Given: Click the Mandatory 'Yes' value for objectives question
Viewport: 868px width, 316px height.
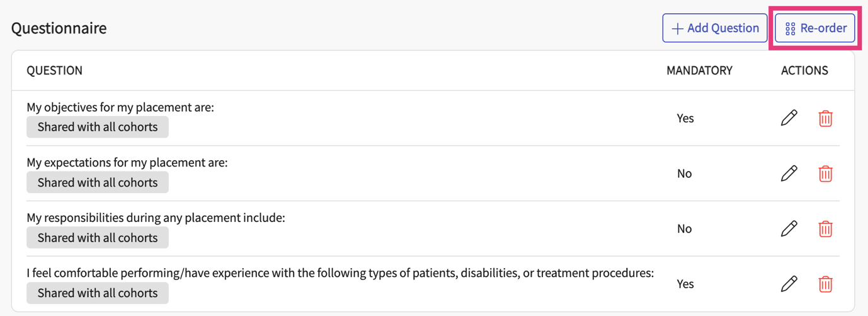Looking at the screenshot, I should pos(685,118).
